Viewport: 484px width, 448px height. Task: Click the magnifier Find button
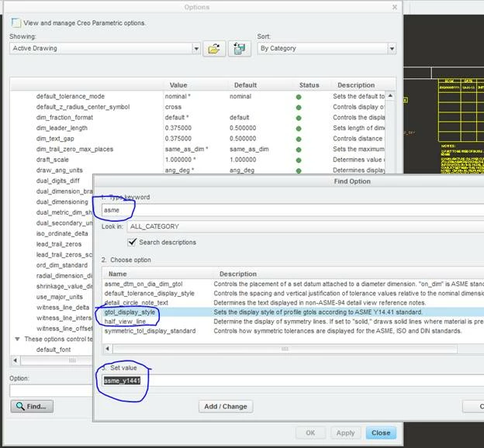[x=32, y=406]
